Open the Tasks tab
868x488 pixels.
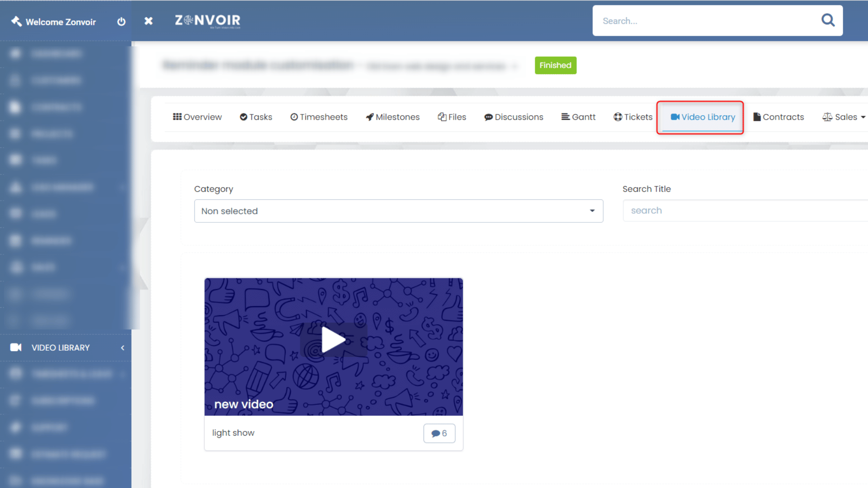pos(256,117)
